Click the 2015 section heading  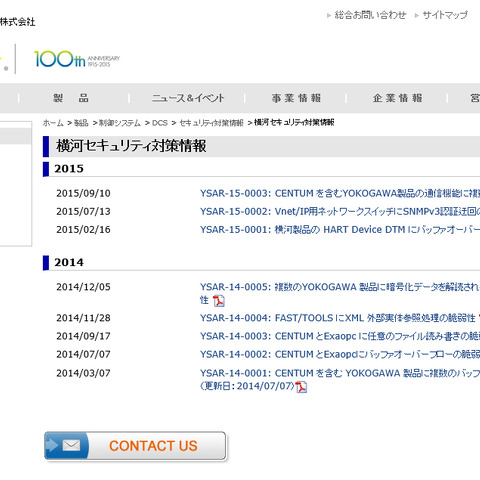(x=69, y=169)
